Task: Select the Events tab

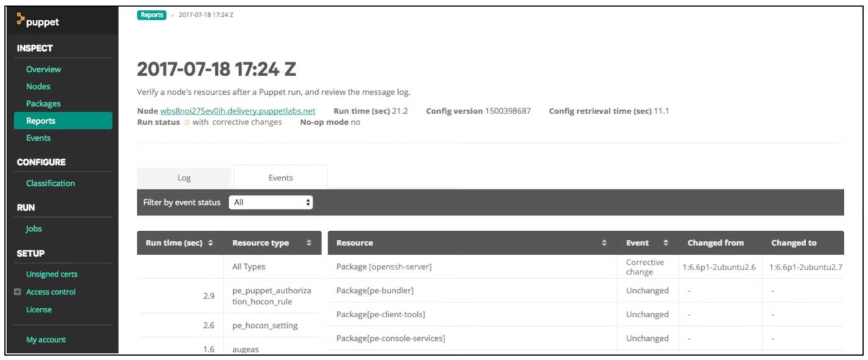Action: (x=280, y=178)
